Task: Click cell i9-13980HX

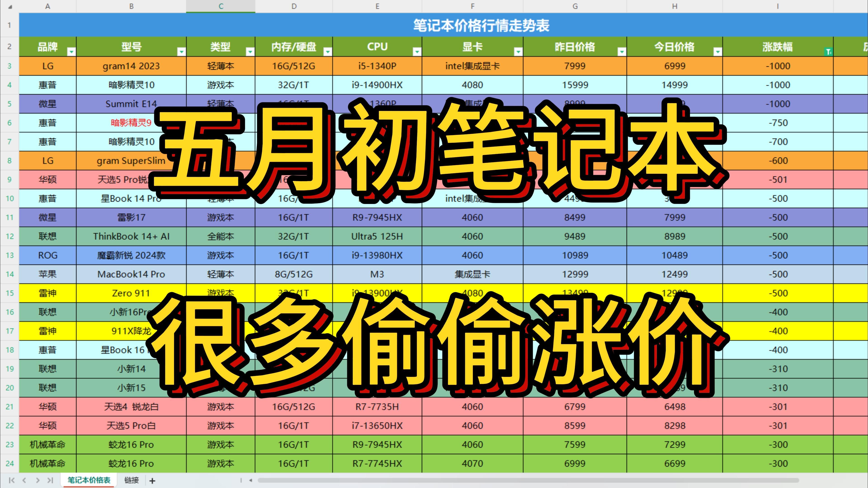Action: click(377, 255)
